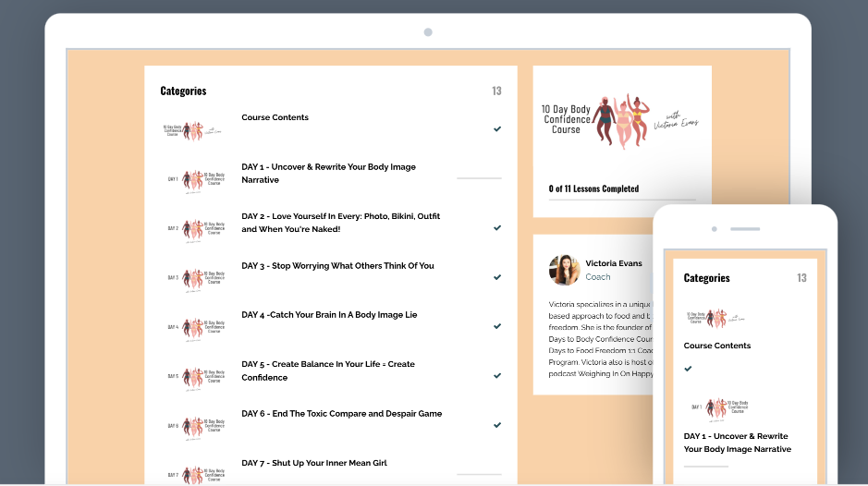Screen dimensions: 868x486
Task: Click the Categories heading on the phone
Action: click(706, 278)
